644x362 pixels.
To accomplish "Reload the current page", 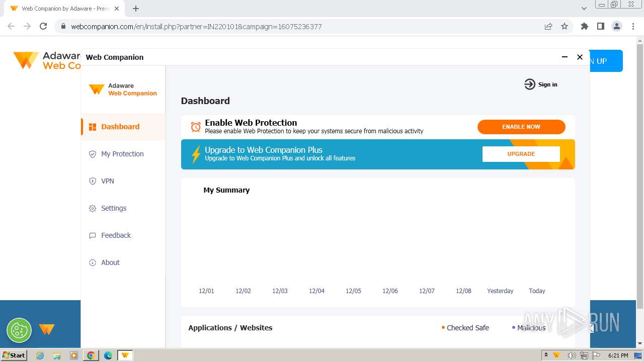I will (x=43, y=26).
